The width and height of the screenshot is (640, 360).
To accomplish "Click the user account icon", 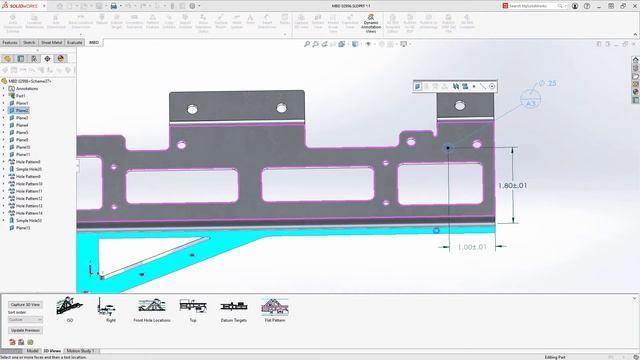I will (x=575, y=6).
